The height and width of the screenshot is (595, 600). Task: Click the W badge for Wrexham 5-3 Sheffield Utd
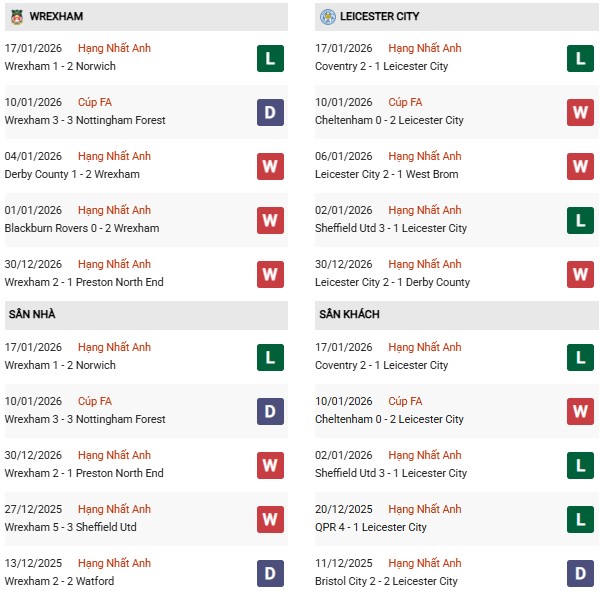pyautogui.click(x=270, y=519)
